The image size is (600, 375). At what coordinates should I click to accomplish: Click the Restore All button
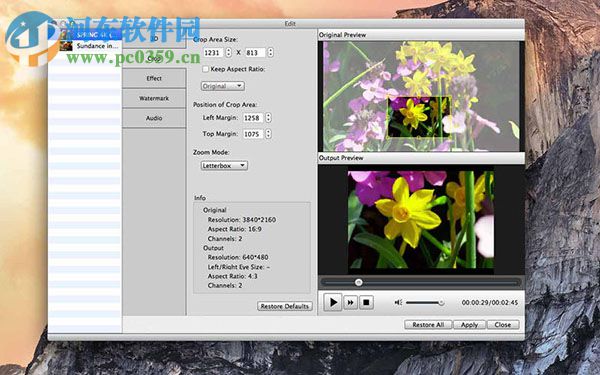(428, 324)
